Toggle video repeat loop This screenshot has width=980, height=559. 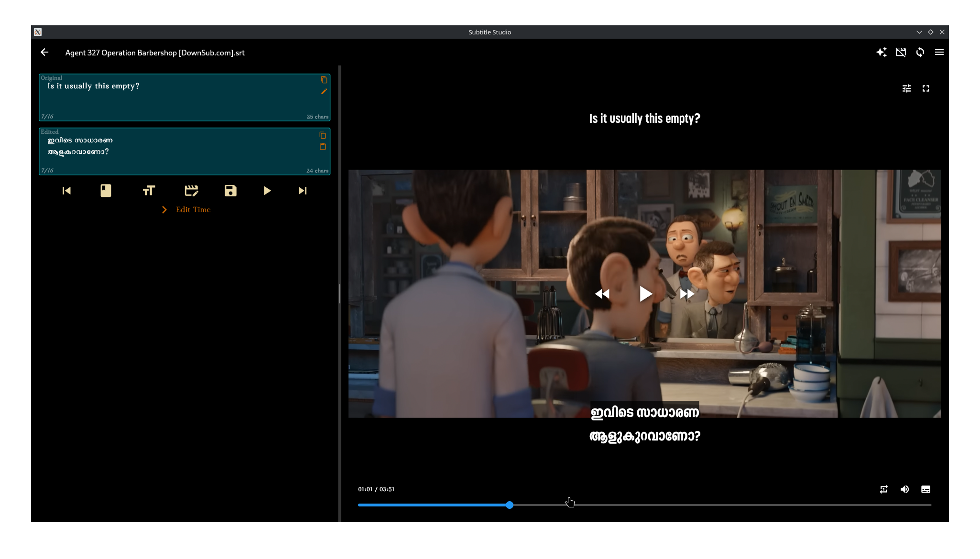(884, 489)
